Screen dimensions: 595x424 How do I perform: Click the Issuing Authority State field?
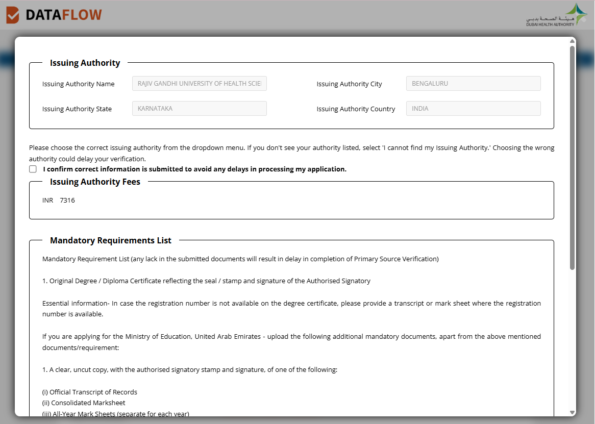[x=199, y=109]
